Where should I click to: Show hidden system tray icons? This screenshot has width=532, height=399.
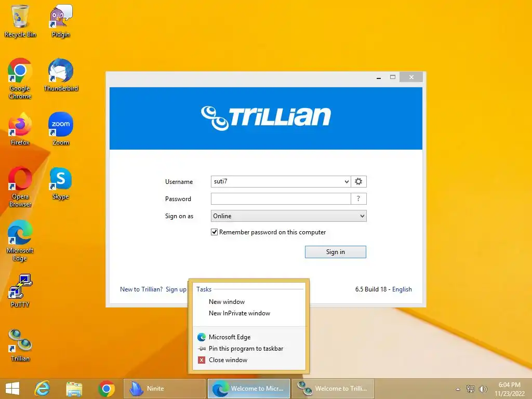tap(458, 389)
